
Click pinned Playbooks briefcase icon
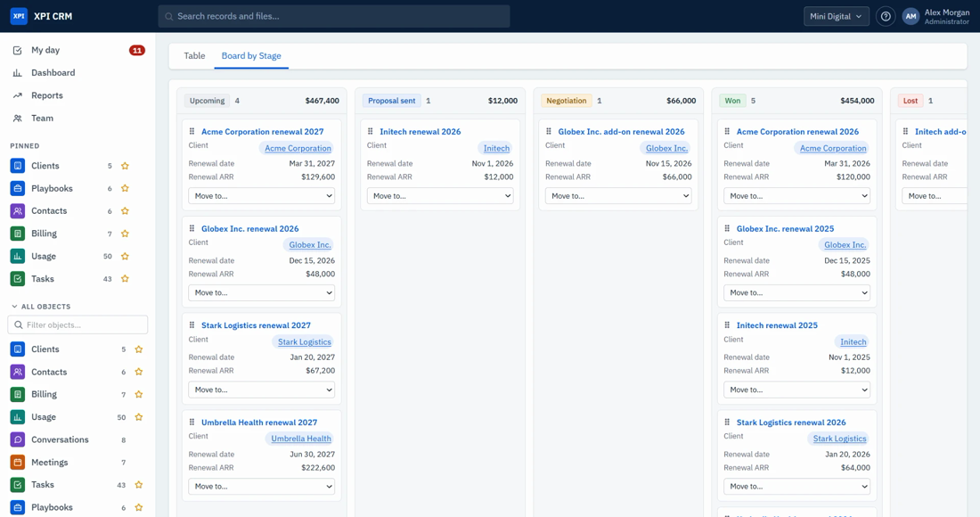18,188
